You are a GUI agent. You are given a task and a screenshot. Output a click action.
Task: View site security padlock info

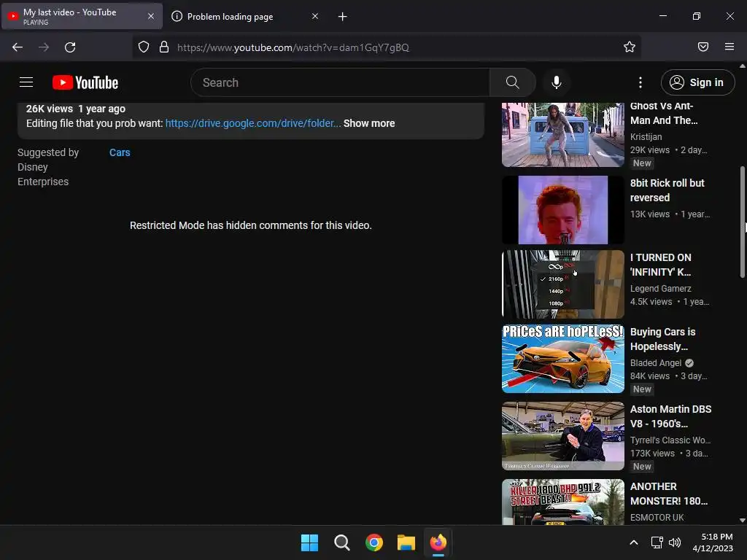point(164,47)
